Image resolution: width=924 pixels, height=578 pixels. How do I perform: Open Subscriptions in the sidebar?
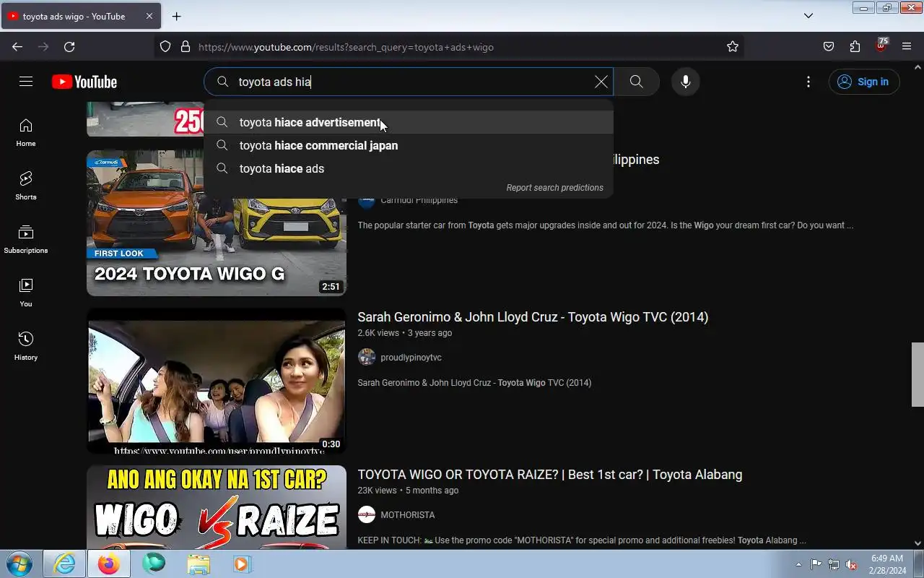pyautogui.click(x=26, y=240)
